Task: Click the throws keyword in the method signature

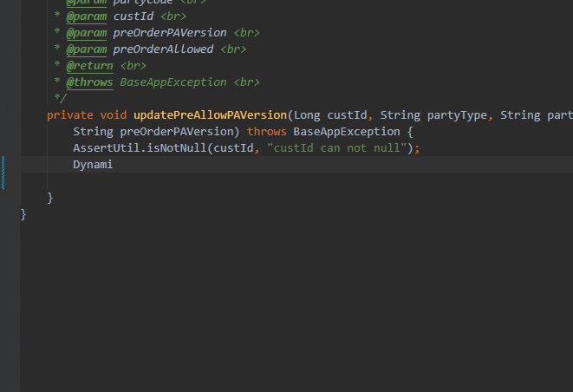Action: click(267, 132)
